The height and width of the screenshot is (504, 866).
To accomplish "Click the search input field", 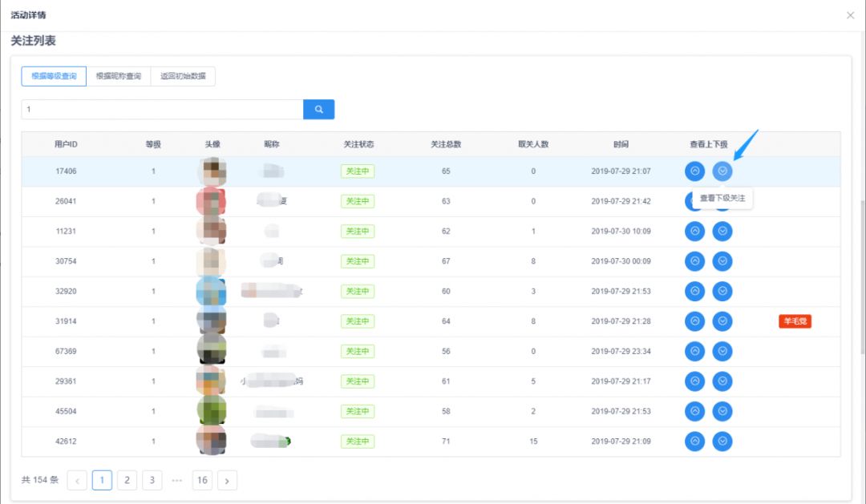I will click(162, 110).
